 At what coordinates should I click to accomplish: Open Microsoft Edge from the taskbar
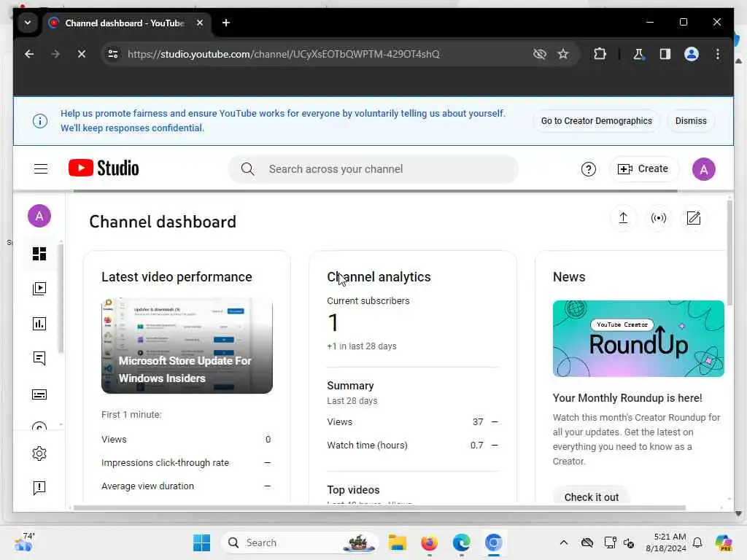pyautogui.click(x=461, y=542)
